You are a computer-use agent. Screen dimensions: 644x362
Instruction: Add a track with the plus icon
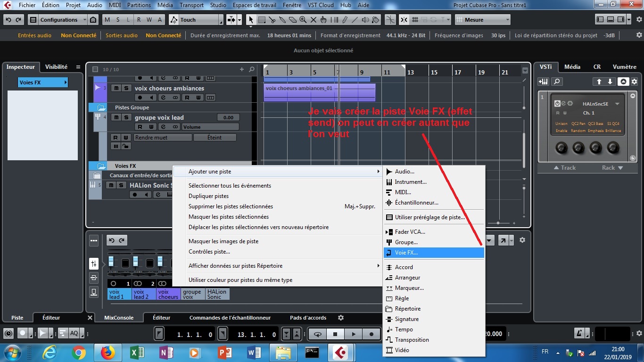pyautogui.click(x=242, y=69)
